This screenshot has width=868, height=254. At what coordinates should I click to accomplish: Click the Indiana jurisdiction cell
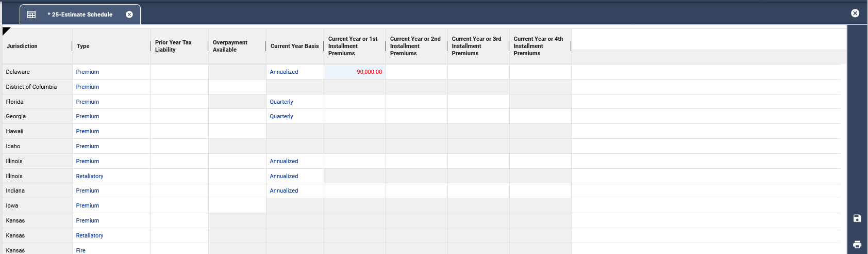point(37,190)
